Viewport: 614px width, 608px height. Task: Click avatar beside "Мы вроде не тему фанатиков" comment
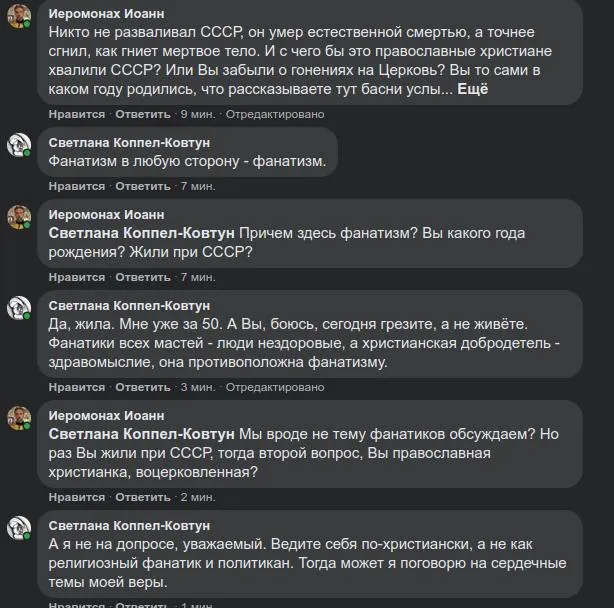19,419
